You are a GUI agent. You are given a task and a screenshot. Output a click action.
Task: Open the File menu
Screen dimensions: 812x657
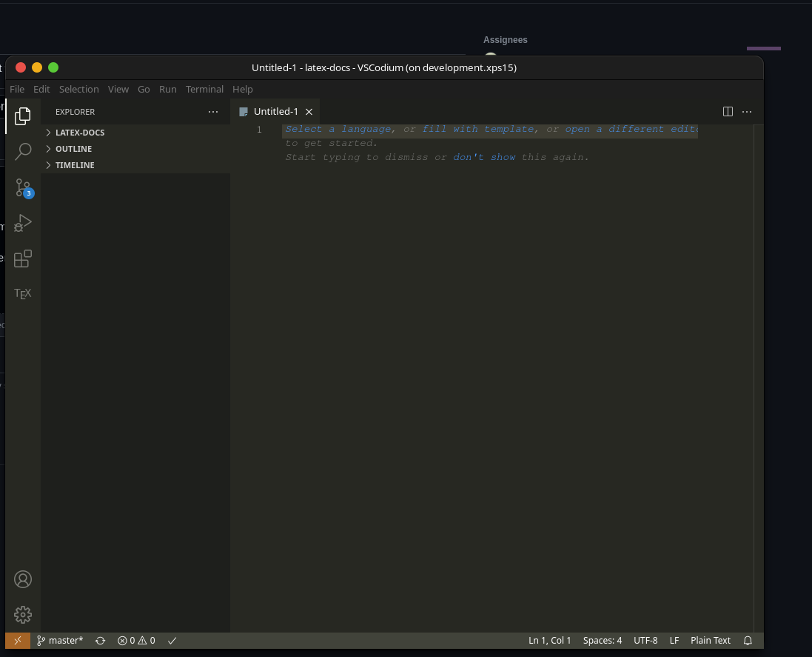click(17, 89)
